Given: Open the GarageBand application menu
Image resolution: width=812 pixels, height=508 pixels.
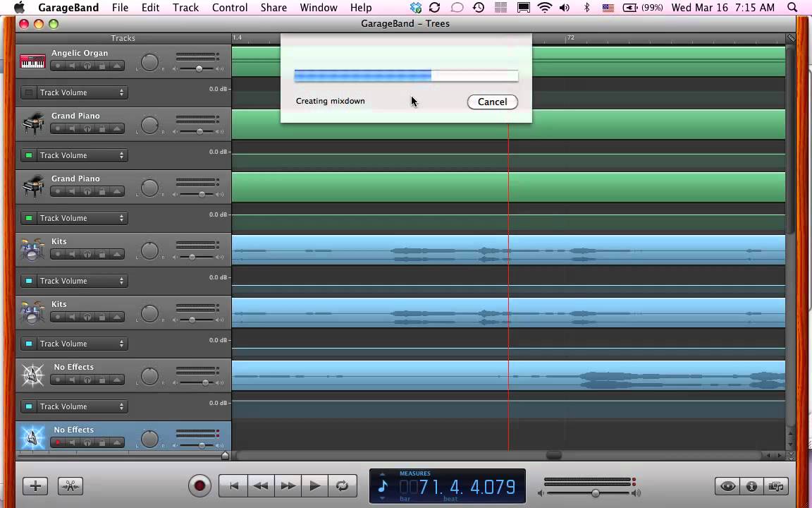Looking at the screenshot, I should pos(70,7).
